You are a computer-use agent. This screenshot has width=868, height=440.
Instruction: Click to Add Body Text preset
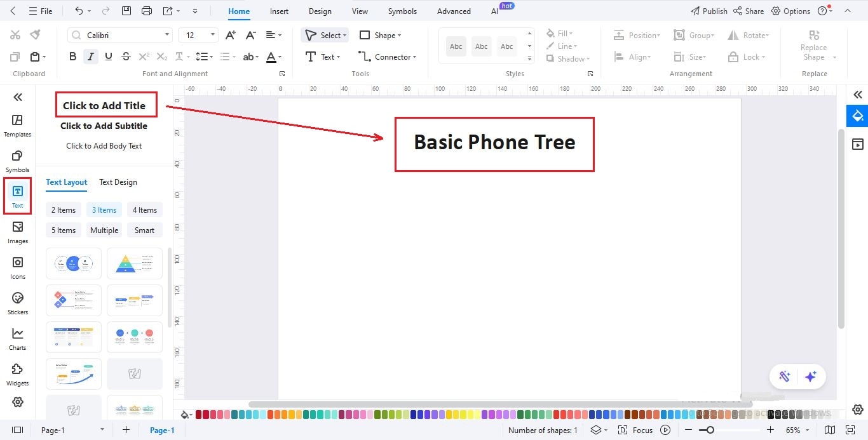click(x=104, y=146)
